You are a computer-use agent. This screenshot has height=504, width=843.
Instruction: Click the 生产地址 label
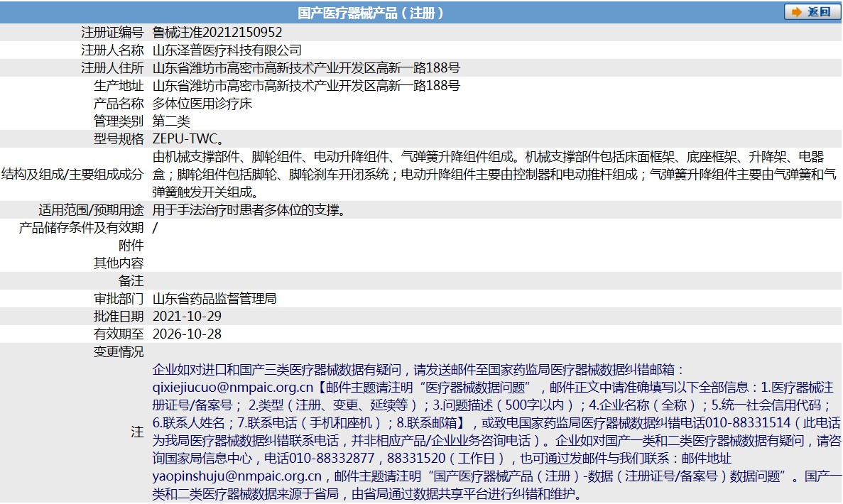(119, 85)
